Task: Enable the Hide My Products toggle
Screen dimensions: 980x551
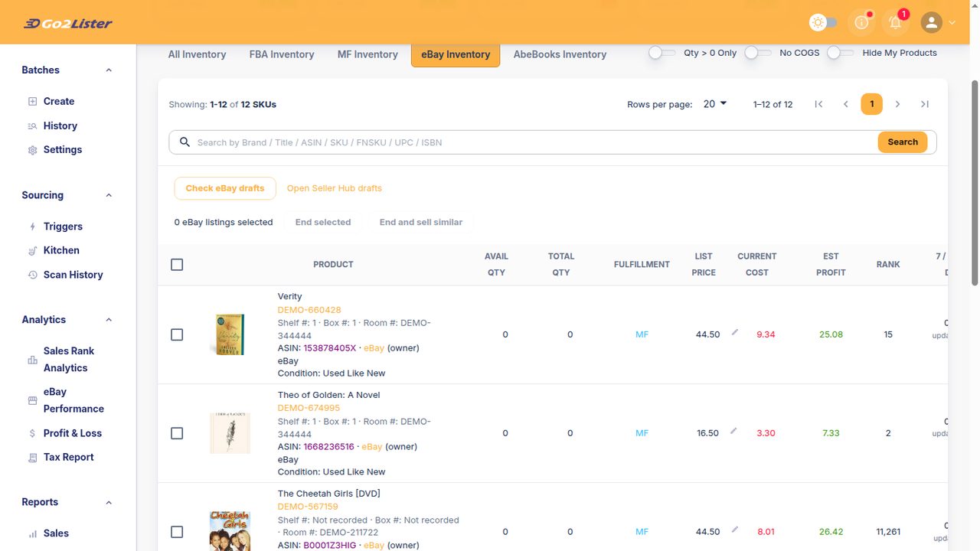Action: [840, 53]
